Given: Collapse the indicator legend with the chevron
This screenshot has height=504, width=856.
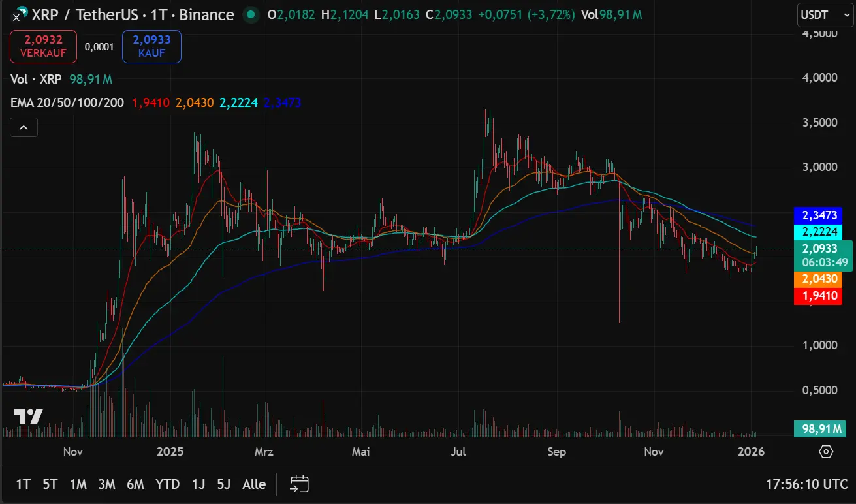Looking at the screenshot, I should point(24,127).
